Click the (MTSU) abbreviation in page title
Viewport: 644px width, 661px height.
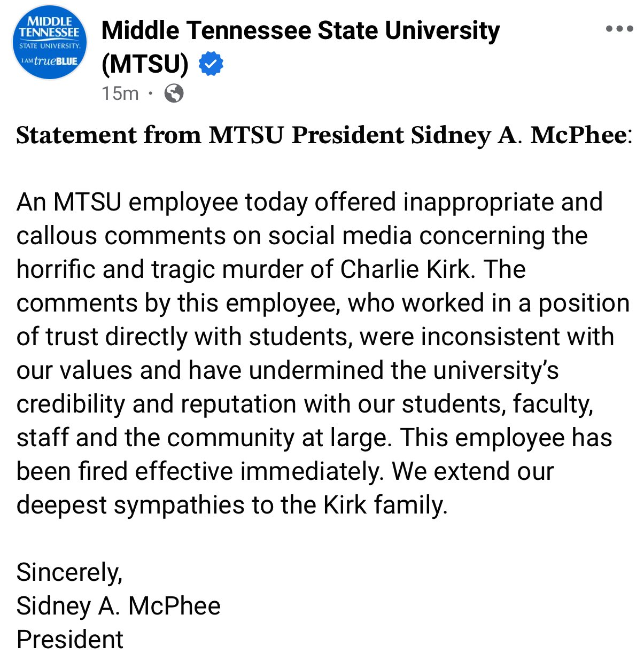[x=145, y=64]
